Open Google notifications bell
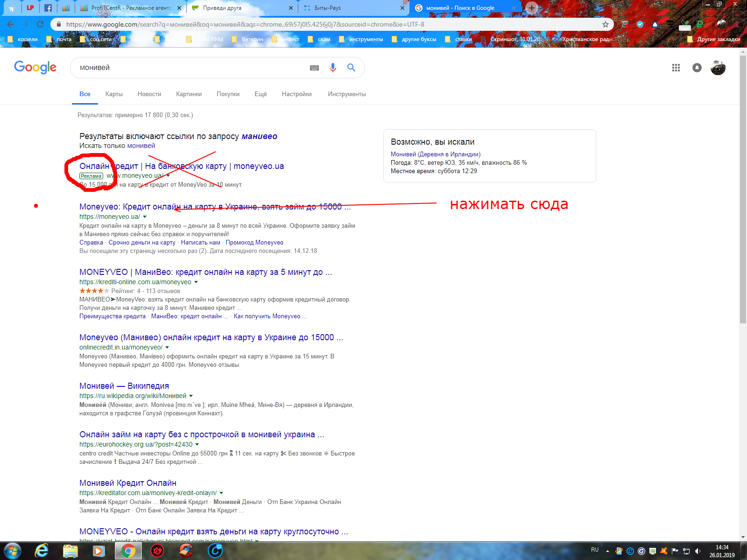The height and width of the screenshot is (560, 747). click(697, 68)
